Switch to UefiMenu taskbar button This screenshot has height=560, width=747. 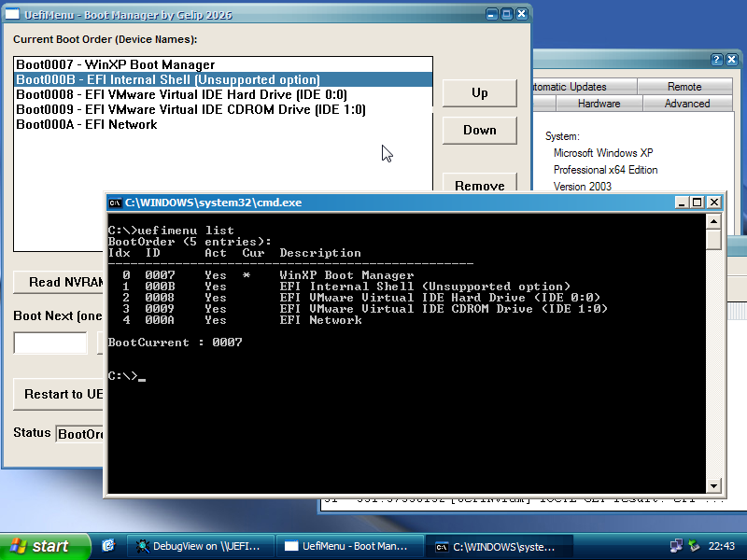coord(350,546)
